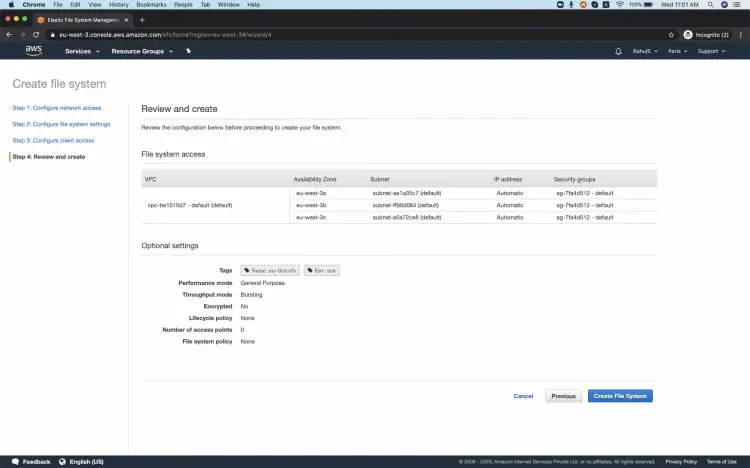This screenshot has height=468, width=750.
Task: Open the Incognito profile indicator
Action: [x=706, y=35]
